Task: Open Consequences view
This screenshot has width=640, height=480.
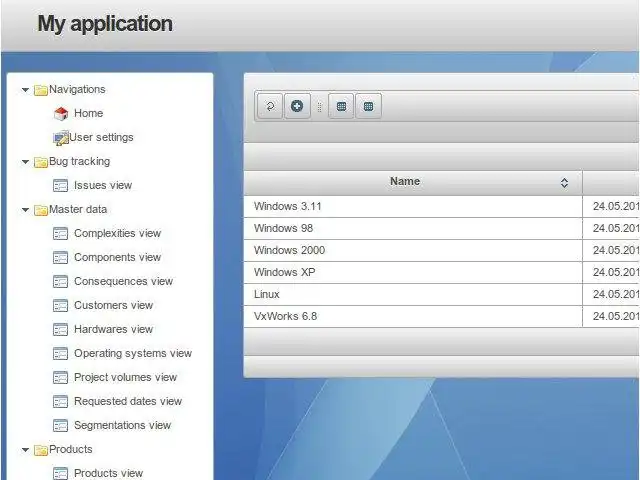Action: tap(123, 281)
